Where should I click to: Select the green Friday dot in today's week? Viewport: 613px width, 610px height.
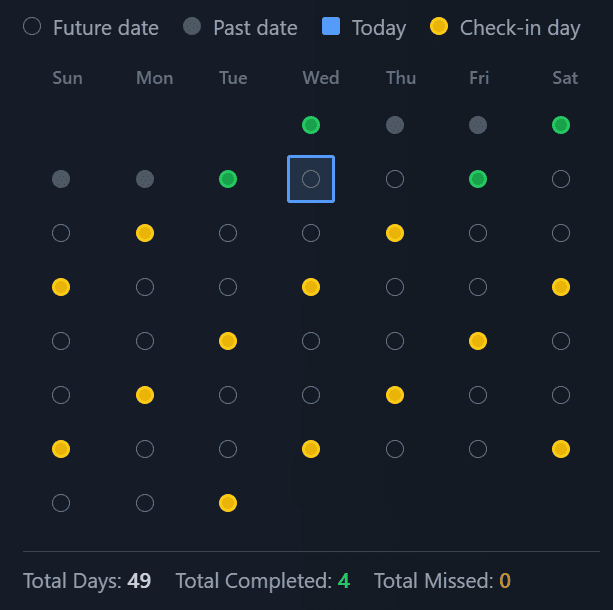[x=478, y=179]
